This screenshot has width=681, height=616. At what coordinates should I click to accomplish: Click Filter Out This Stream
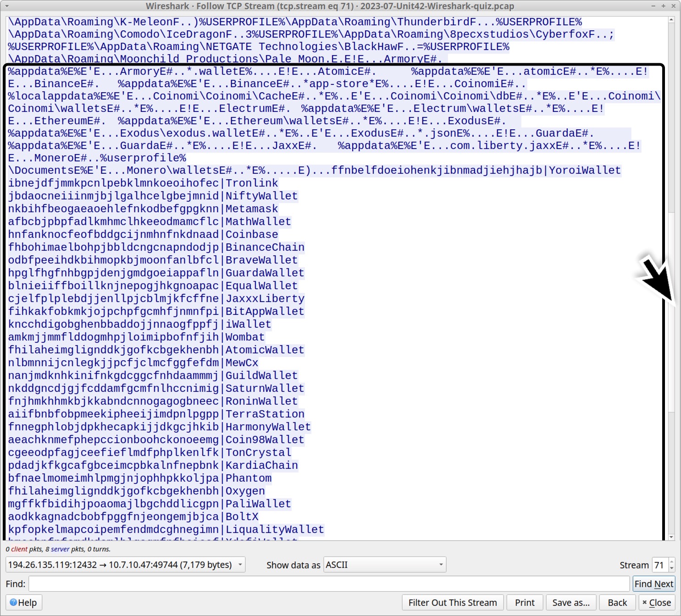pos(452,602)
